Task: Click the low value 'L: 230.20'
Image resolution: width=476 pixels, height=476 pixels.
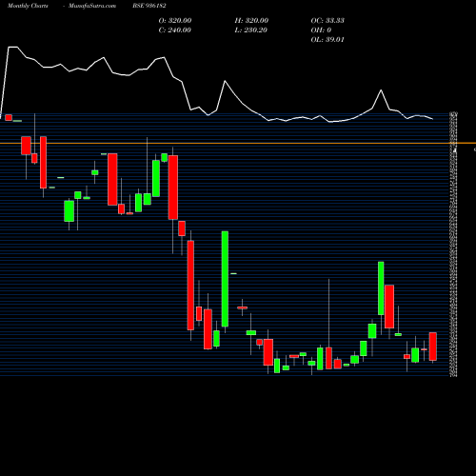Action: [250, 30]
